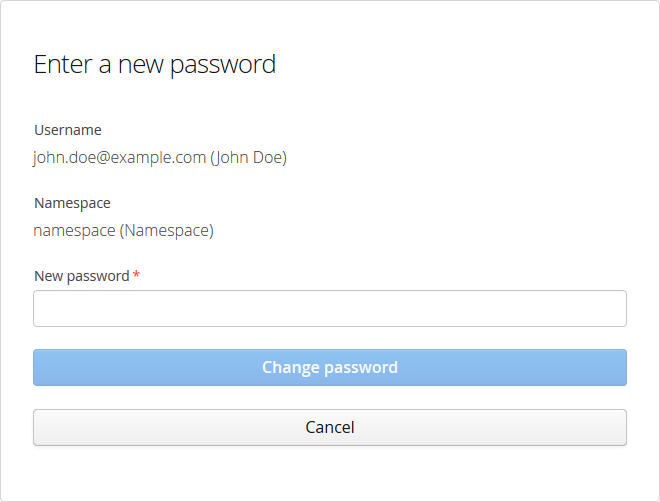Click "john.doe" before the @ sign
660x502 pixels.
[x=63, y=158]
